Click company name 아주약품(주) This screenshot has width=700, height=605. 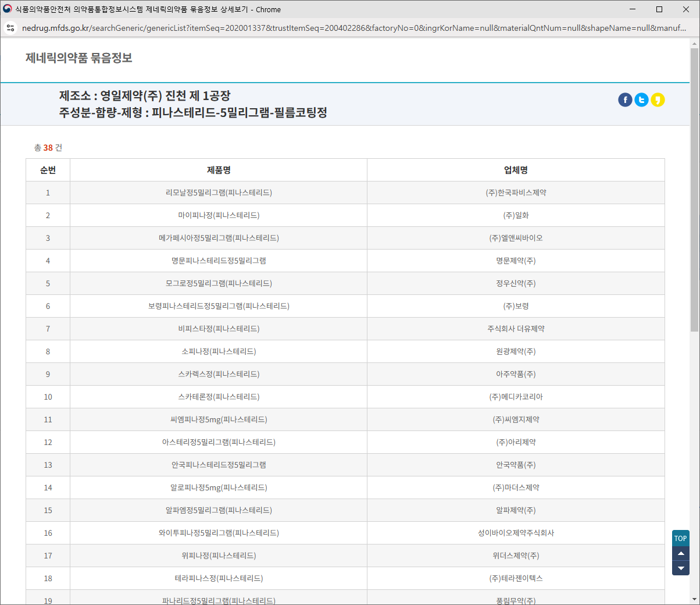(516, 374)
